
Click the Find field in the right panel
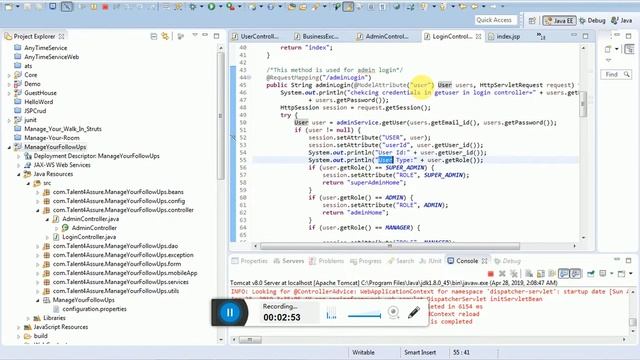point(616,74)
